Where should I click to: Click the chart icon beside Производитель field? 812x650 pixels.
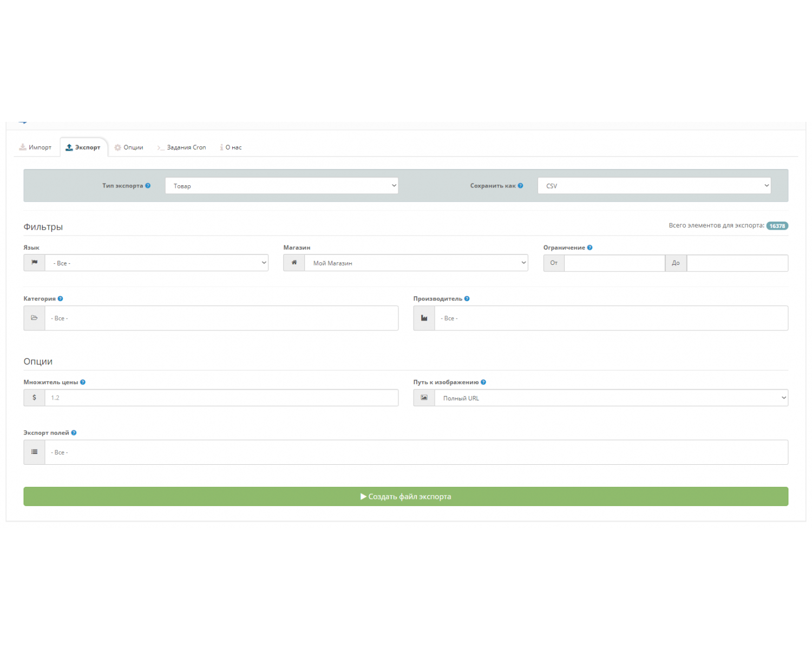point(424,318)
